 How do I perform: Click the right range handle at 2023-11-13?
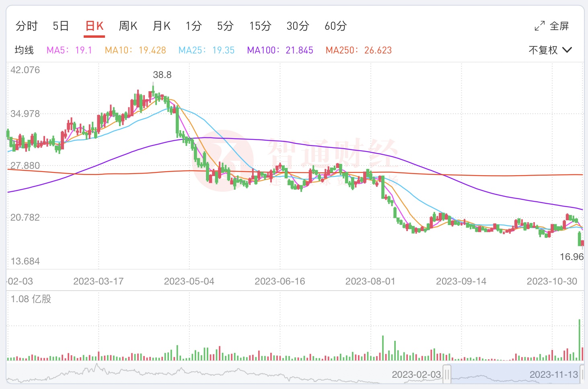582,374
